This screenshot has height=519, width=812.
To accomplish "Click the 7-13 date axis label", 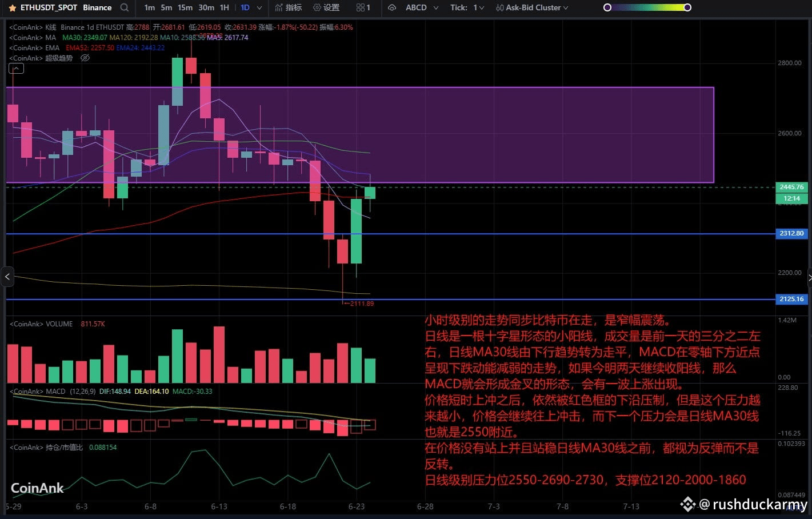I will (x=631, y=506).
